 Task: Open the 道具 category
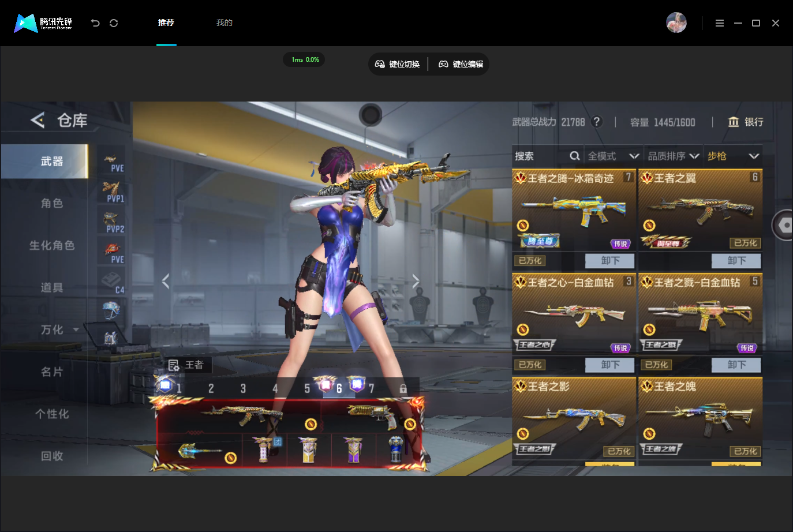tap(52, 287)
